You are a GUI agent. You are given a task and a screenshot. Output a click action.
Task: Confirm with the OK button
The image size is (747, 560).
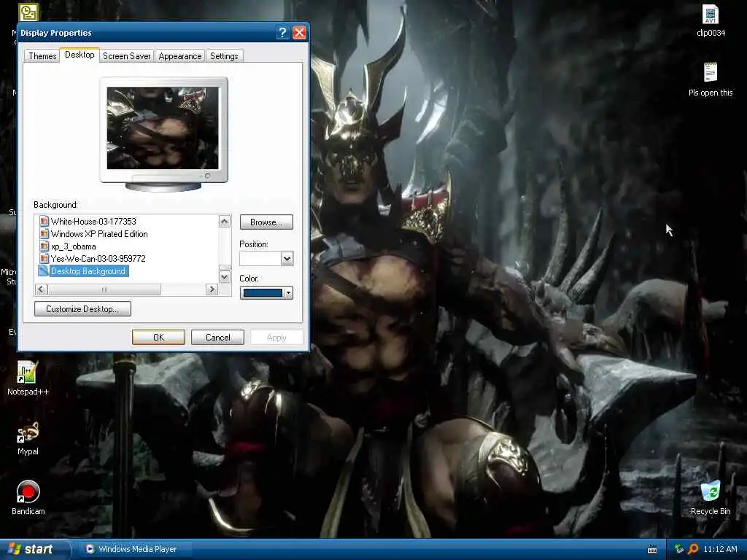coord(158,337)
